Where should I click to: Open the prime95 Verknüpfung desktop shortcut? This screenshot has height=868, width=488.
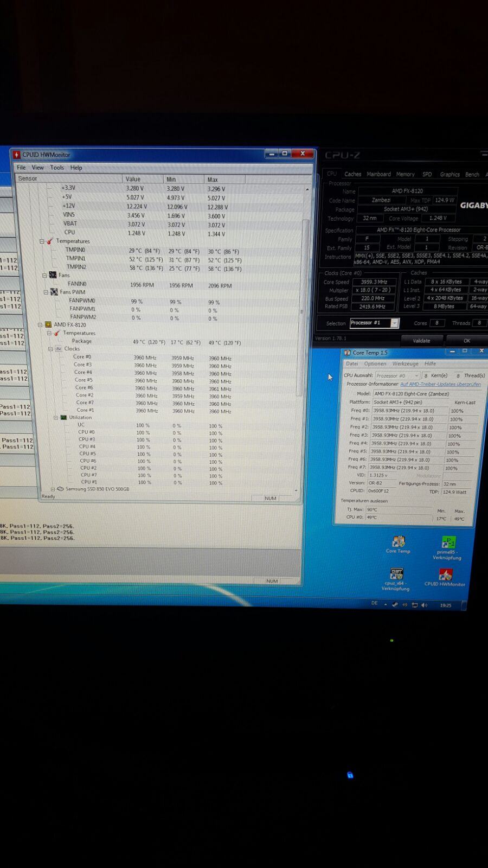tap(447, 548)
